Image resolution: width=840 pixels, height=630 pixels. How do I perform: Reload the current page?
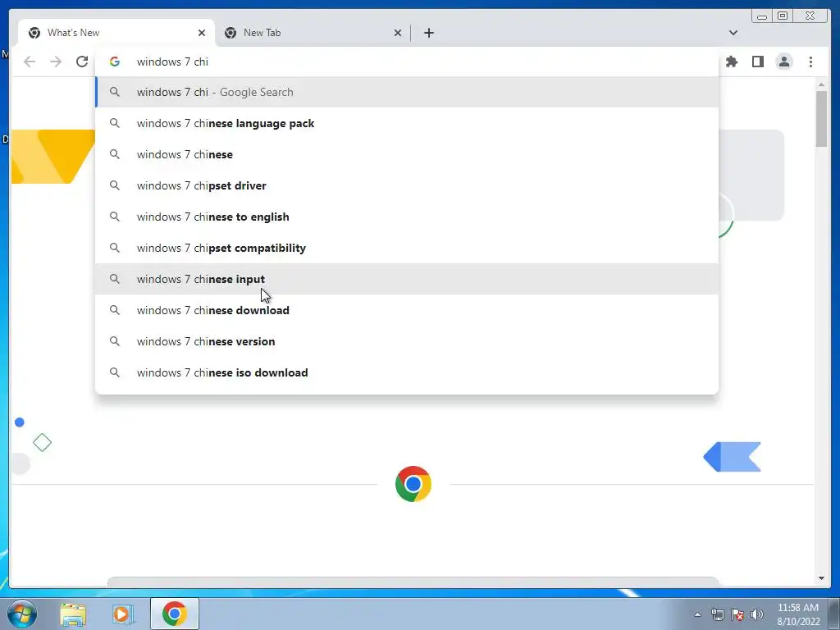[x=82, y=62]
